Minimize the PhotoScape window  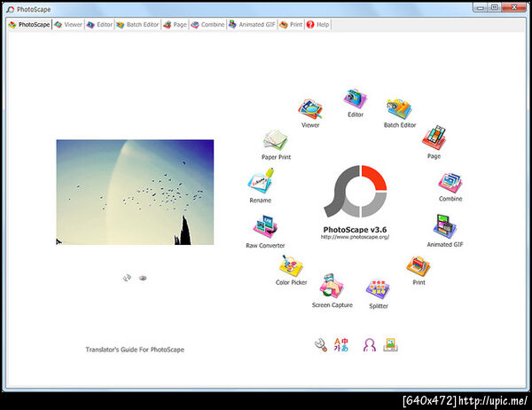click(x=480, y=7)
